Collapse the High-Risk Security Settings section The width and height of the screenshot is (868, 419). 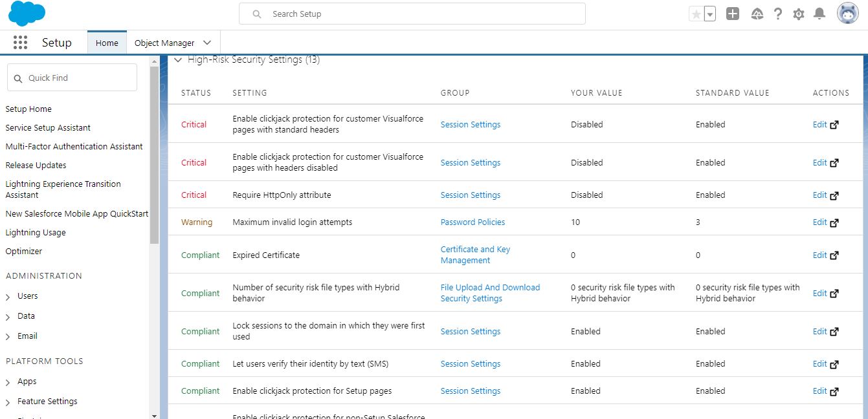click(177, 59)
